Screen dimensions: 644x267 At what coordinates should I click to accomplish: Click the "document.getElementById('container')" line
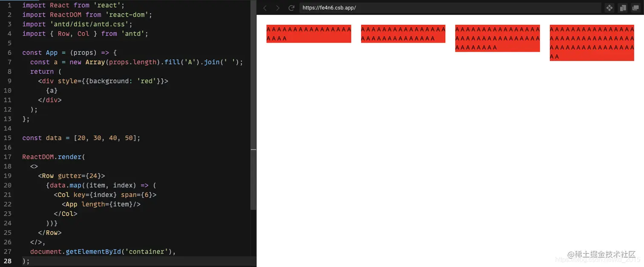pyautogui.click(x=103, y=252)
